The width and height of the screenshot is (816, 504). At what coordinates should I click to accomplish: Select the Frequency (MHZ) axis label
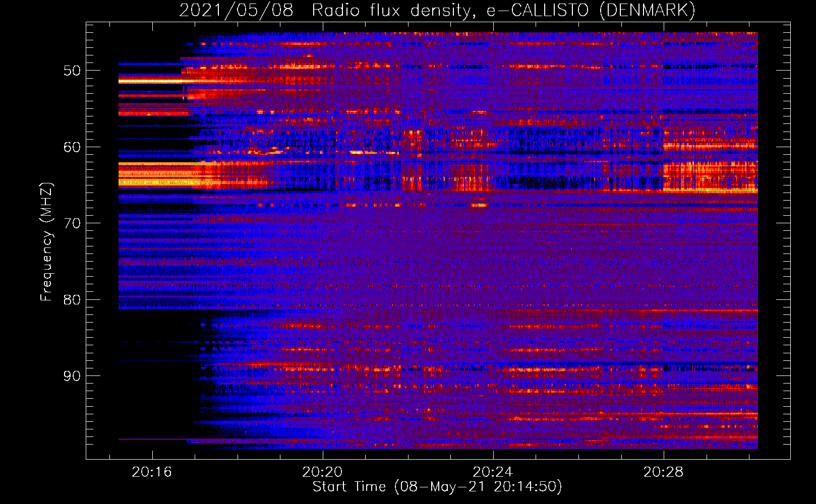point(46,242)
